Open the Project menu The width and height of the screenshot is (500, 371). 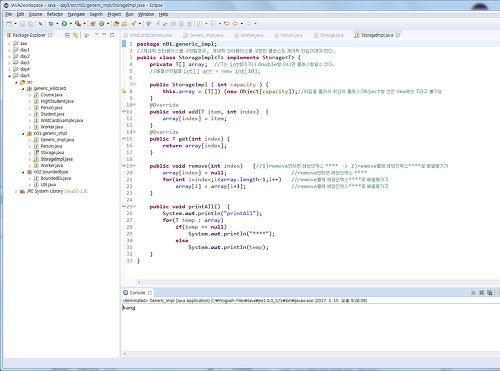click(x=114, y=14)
